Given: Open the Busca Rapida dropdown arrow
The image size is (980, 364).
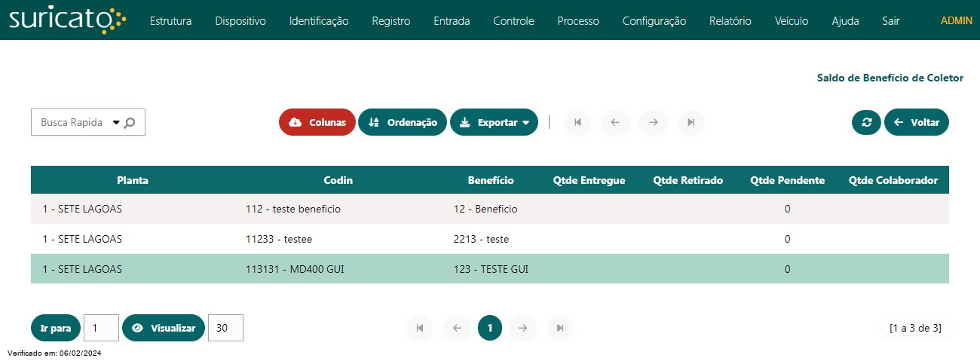Looking at the screenshot, I should tap(116, 122).
